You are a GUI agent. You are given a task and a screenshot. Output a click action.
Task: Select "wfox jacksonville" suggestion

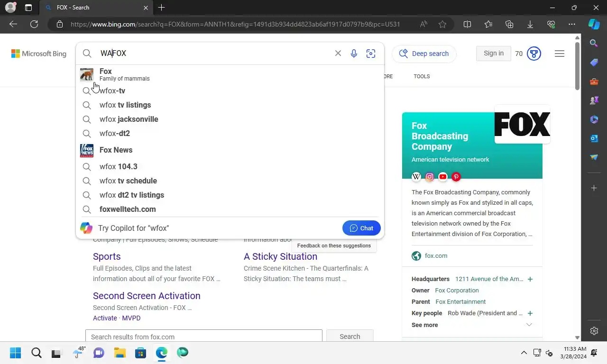coord(230,119)
